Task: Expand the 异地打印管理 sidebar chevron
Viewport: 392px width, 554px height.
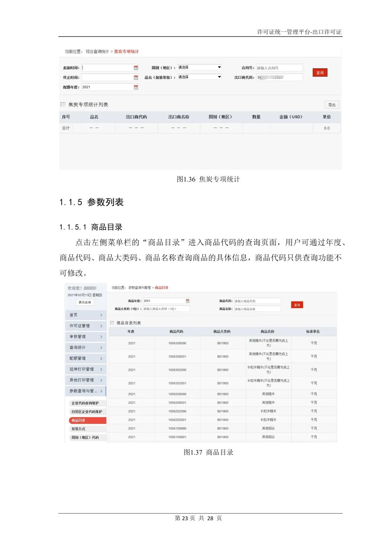Action: click(x=101, y=380)
